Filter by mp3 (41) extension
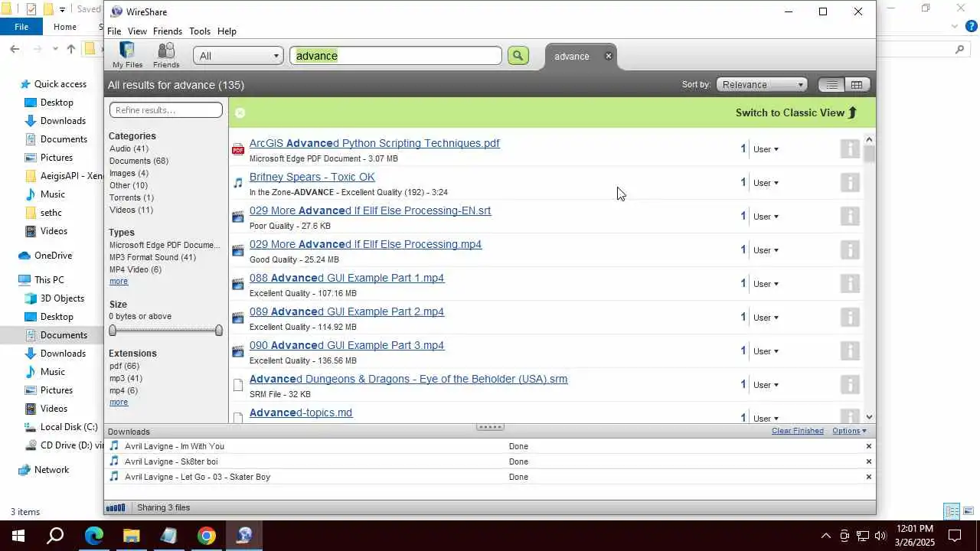Screen dimensions: 980x551 click(126, 378)
